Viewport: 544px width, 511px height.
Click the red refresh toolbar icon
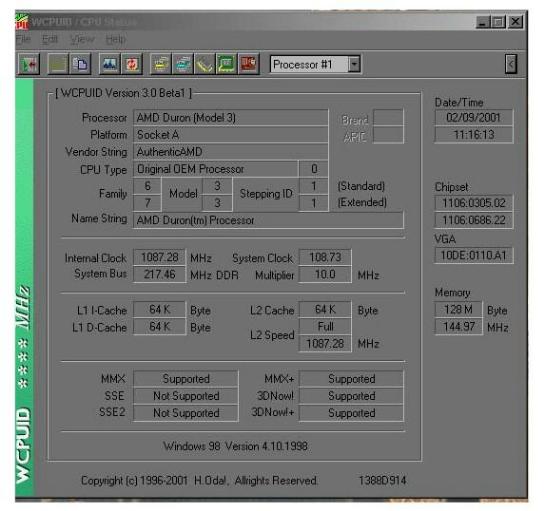[132, 64]
